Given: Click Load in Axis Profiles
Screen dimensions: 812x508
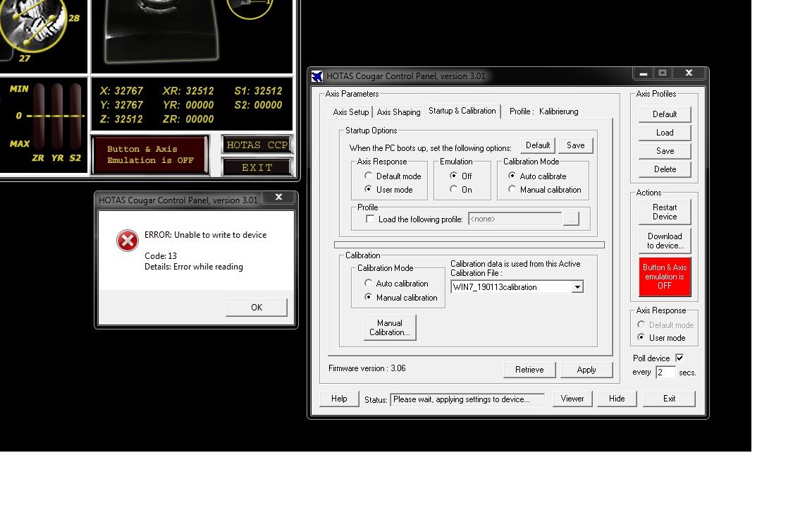Looking at the screenshot, I should point(665,133).
